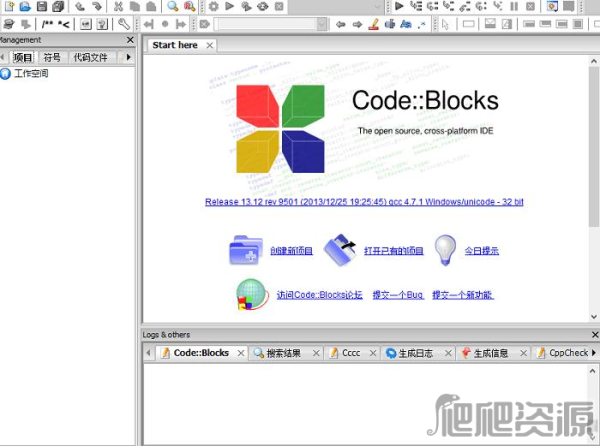Select the 符号 tab in Management
Screen dimensions: 600x446
tap(52, 57)
